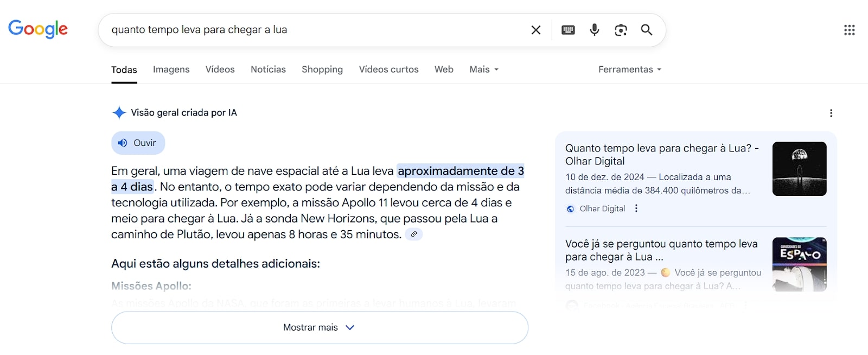Click 'Visão geral criada por IA' label
Screen dimensions: 868x355
(x=184, y=113)
